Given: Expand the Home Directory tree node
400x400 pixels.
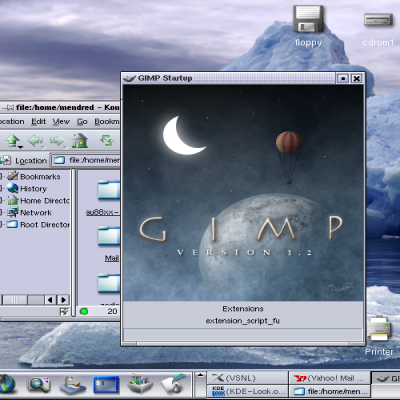Looking at the screenshot, I should (1, 201).
